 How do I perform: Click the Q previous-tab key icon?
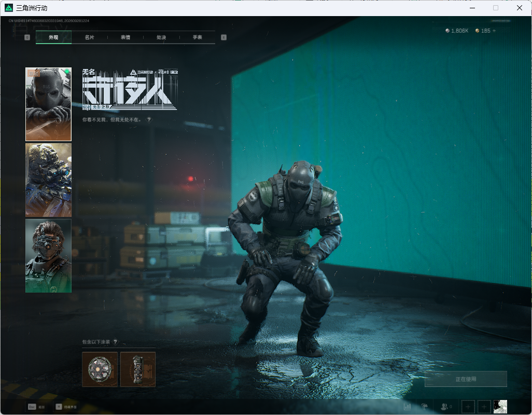pos(27,37)
